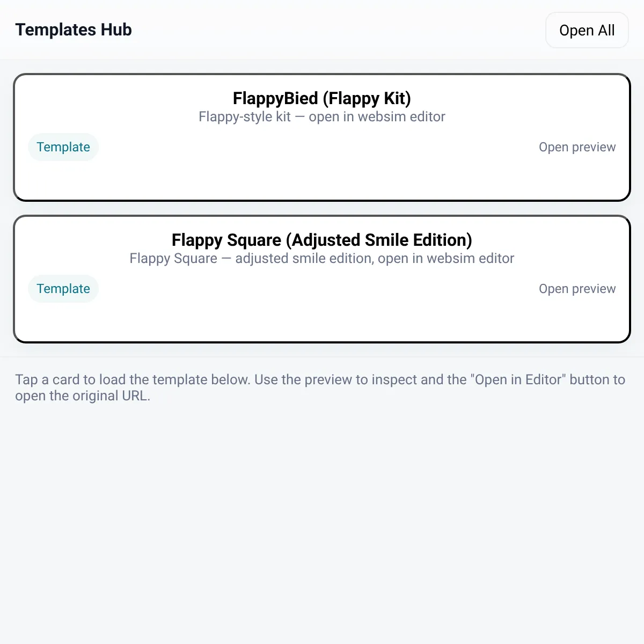The width and height of the screenshot is (644, 644).
Task: Load the FlappyBied template card
Action: 322,137
